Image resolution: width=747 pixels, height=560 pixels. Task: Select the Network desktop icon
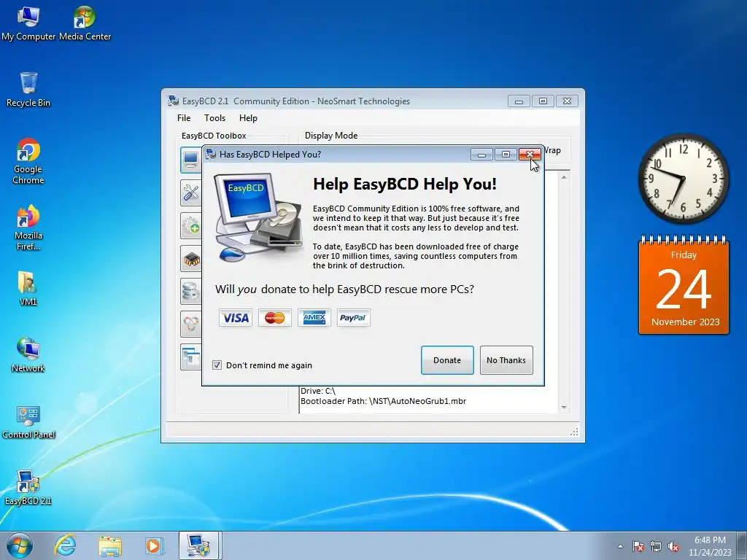[x=28, y=355]
